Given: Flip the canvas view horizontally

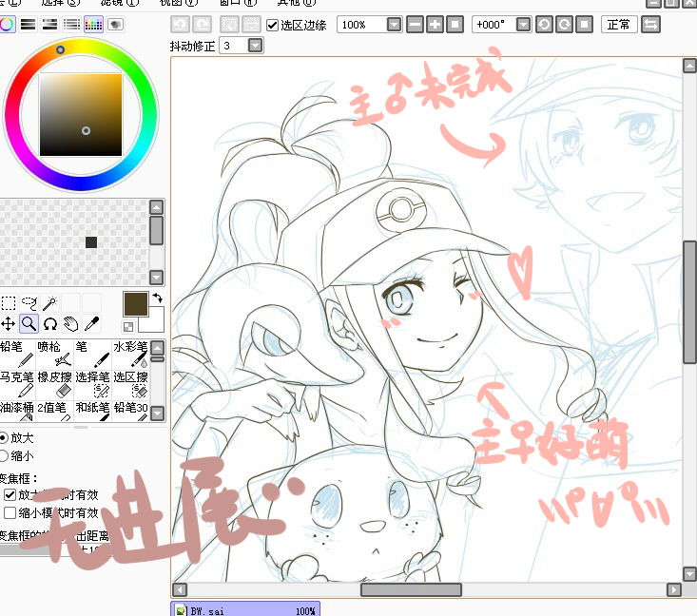Looking at the screenshot, I should (650, 25).
